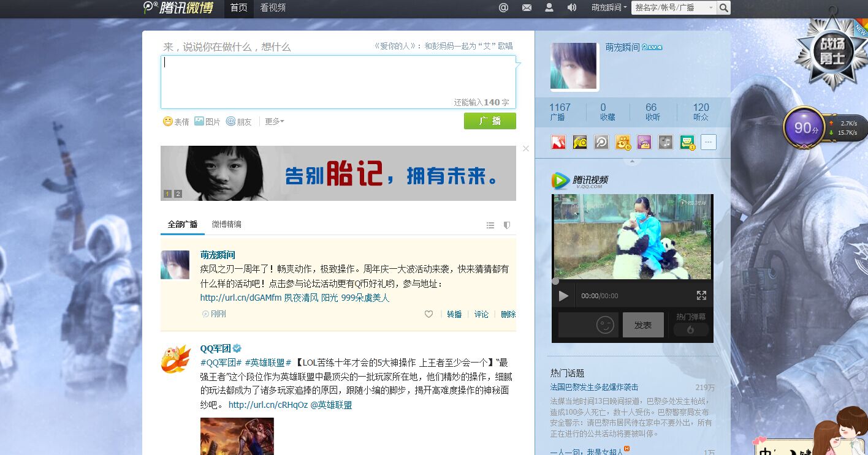
Task: View 120 听众 listeners count
Action: click(701, 111)
